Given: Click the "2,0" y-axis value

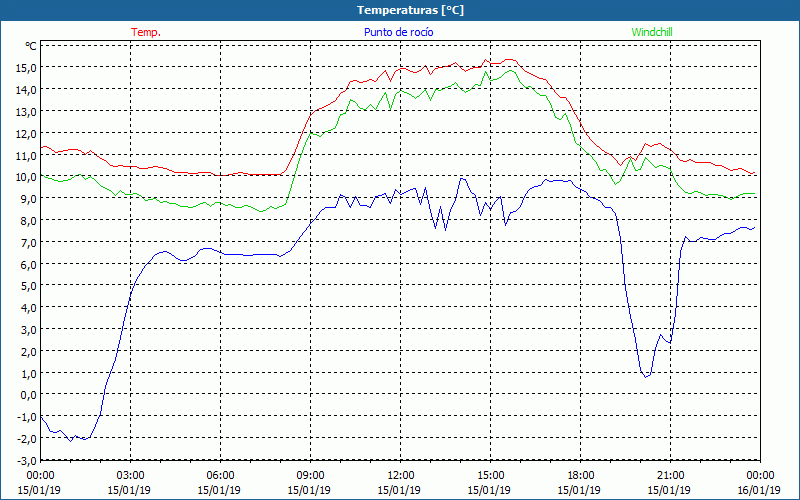Looking at the screenshot, I should coord(29,352).
